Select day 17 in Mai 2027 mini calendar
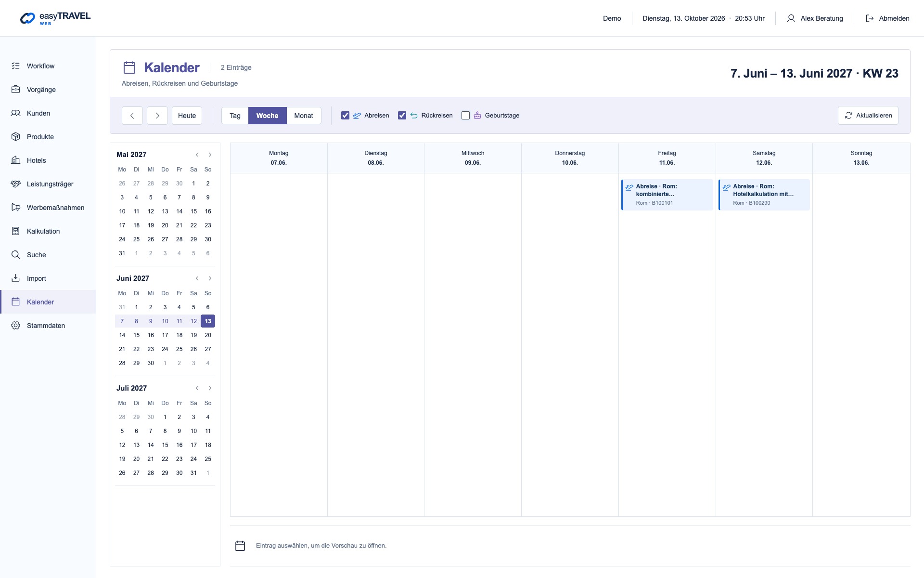 pos(122,225)
